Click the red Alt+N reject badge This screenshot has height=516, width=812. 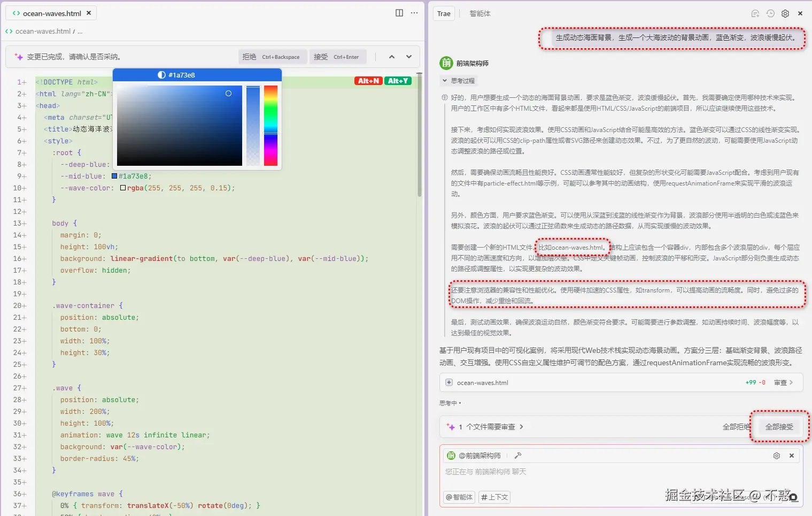(368, 81)
